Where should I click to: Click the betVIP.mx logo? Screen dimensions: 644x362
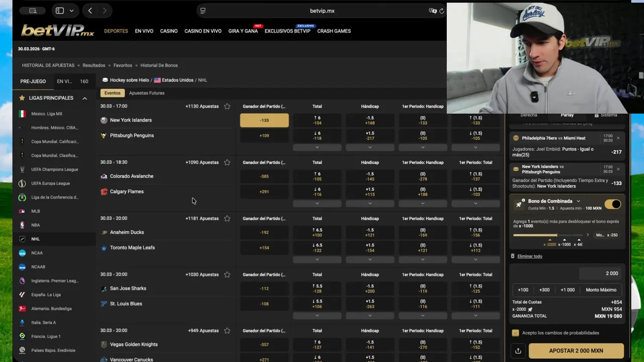coord(57,31)
